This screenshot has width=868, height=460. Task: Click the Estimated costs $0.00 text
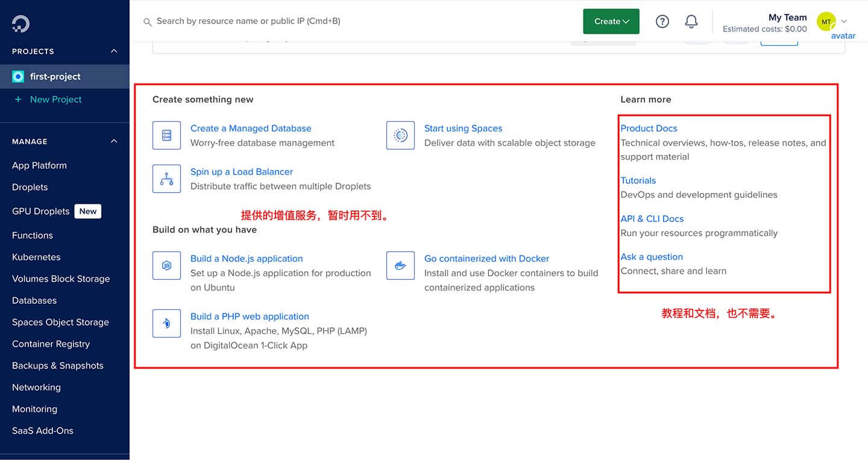point(764,29)
